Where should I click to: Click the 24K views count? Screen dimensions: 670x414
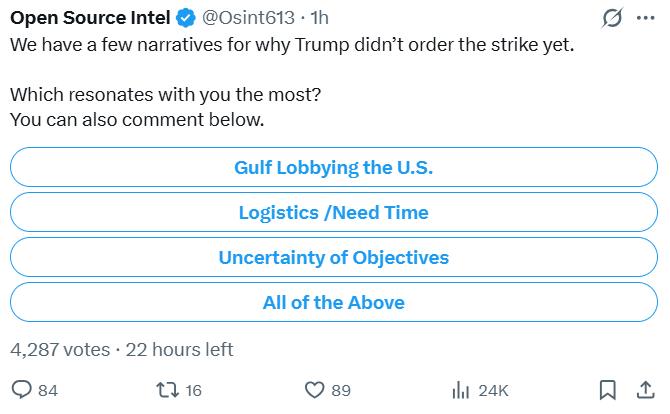[493, 390]
